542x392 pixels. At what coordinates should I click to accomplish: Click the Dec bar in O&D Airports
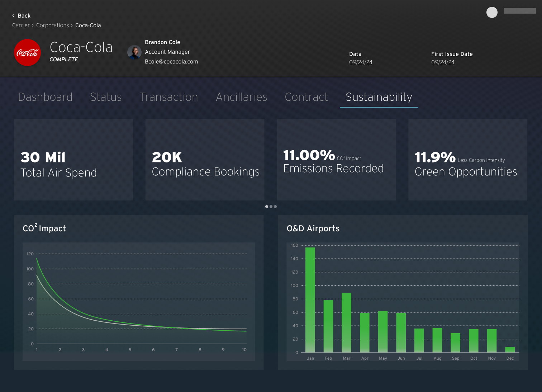pos(510,350)
